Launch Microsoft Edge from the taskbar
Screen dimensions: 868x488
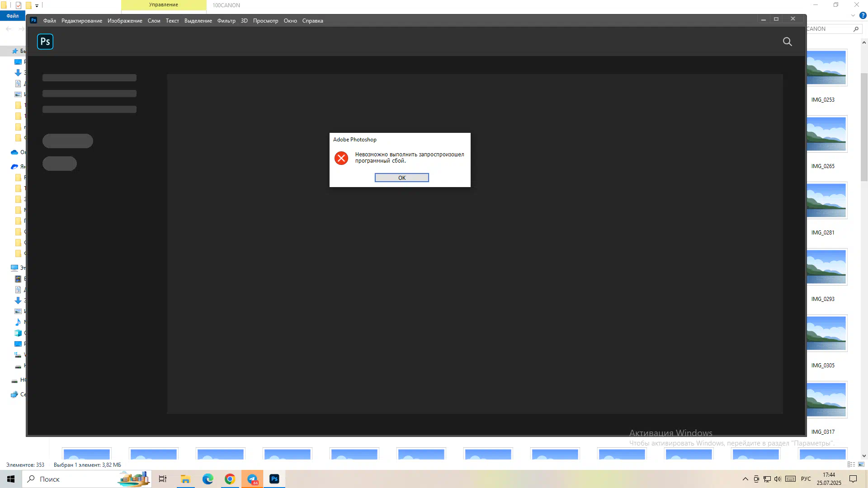pos(208,479)
